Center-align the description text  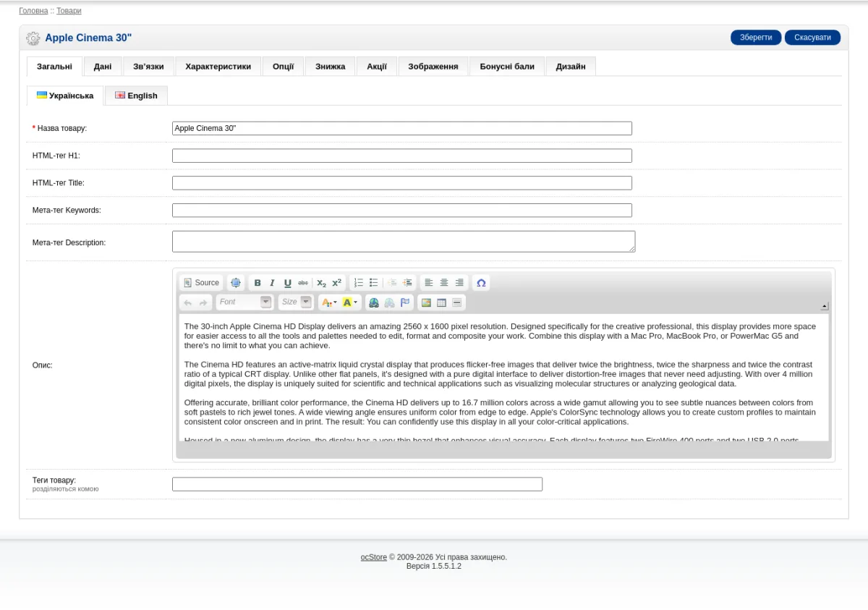tap(444, 283)
